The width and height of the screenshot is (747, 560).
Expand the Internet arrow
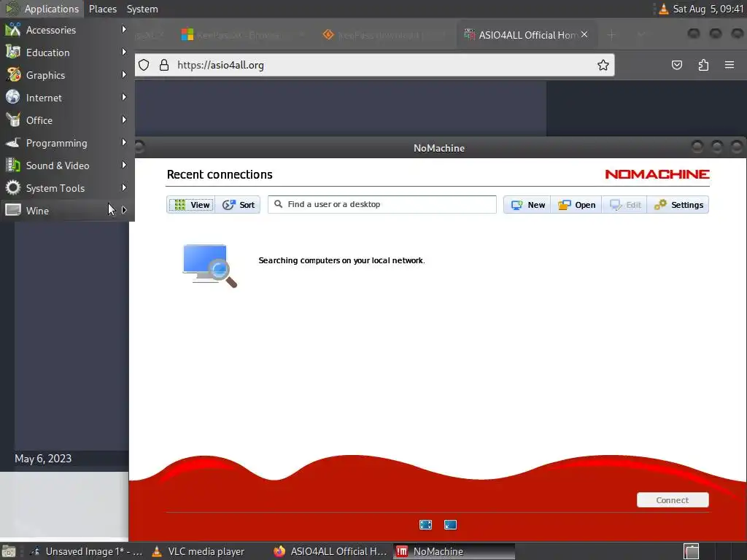[124, 97]
